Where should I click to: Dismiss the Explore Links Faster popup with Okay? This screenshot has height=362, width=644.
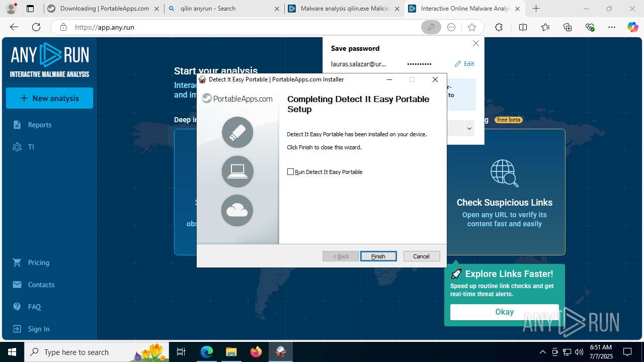click(504, 312)
